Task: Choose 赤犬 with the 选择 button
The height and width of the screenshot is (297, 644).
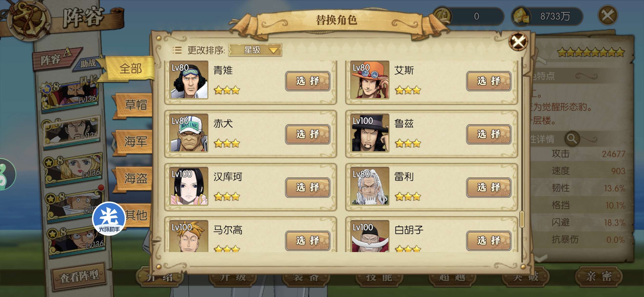Action: click(x=308, y=134)
